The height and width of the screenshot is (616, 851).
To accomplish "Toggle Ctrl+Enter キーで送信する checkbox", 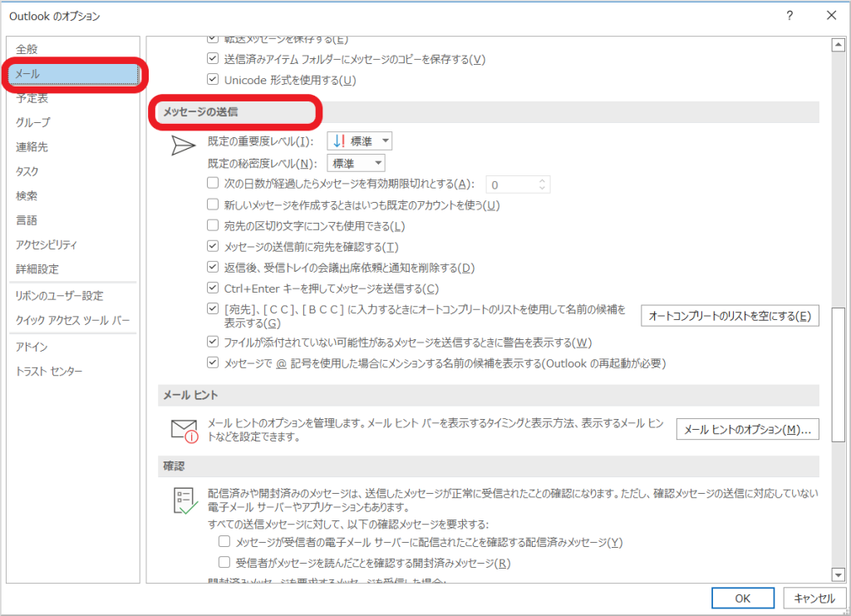I will [x=213, y=288].
